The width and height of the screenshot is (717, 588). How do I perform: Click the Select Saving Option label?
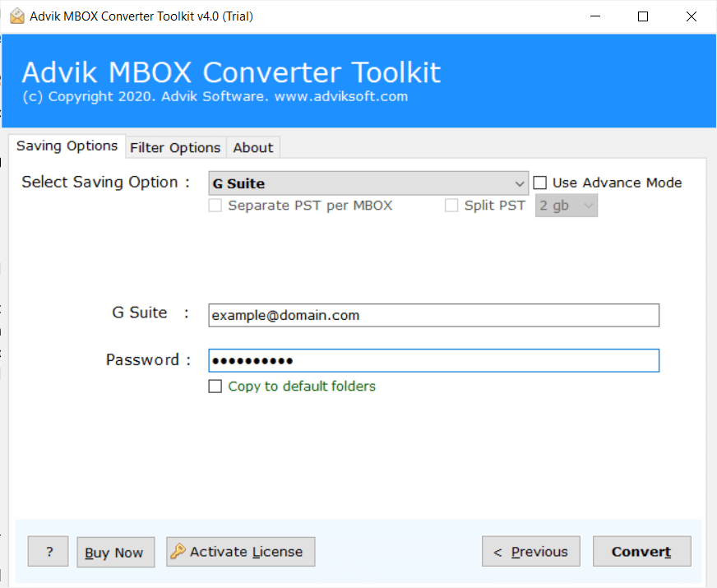(x=105, y=182)
